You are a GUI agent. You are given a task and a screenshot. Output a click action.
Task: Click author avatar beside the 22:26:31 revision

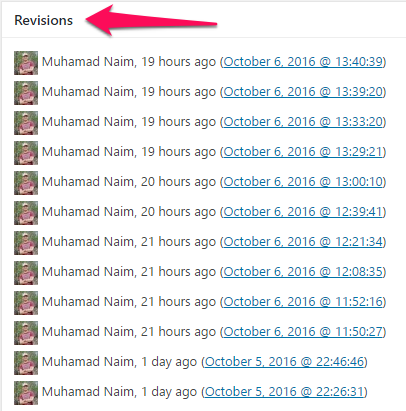(x=26, y=393)
